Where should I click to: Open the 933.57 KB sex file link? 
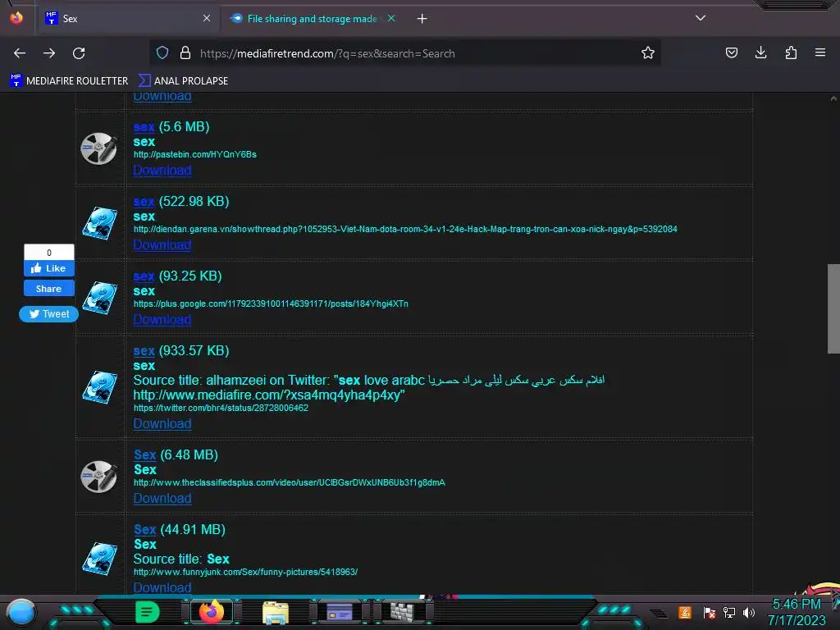[x=144, y=351]
